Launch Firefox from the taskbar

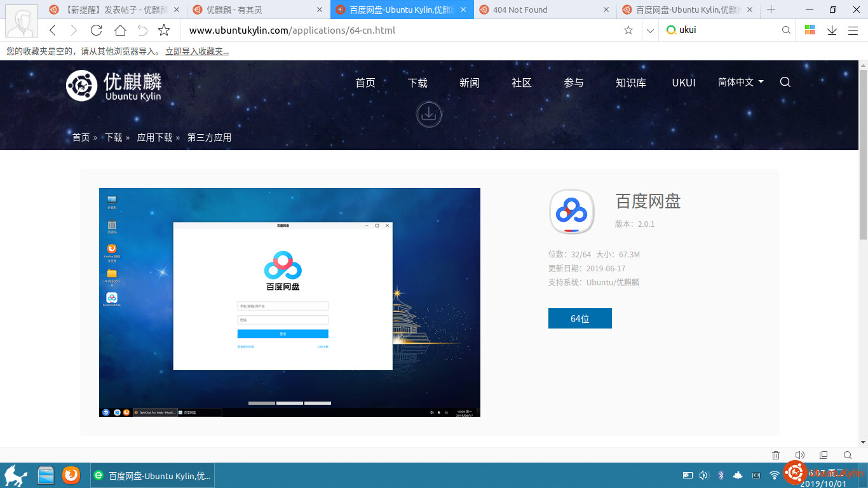(x=71, y=475)
